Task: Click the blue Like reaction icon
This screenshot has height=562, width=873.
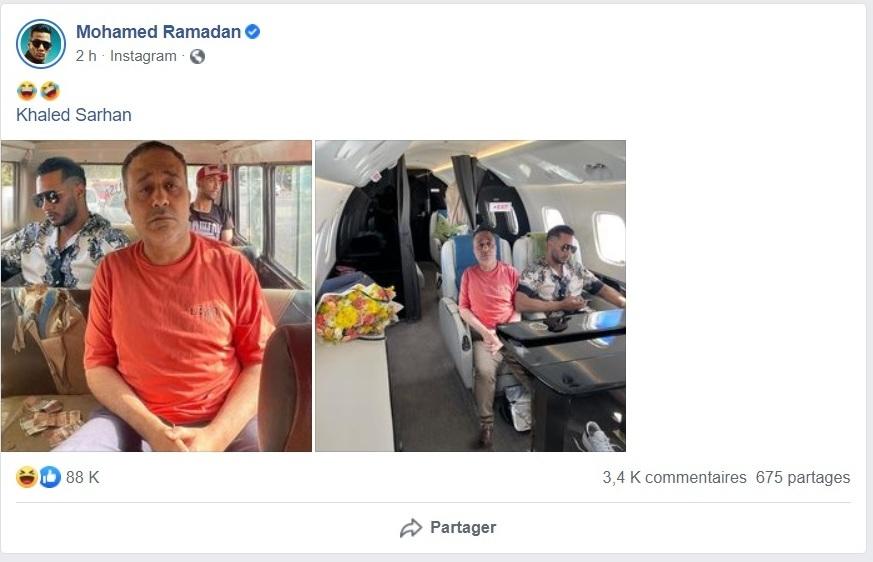Action: point(50,477)
